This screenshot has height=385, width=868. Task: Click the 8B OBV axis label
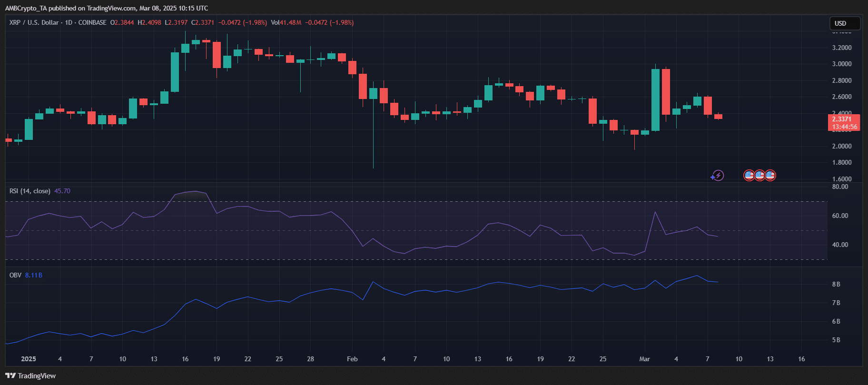(836, 284)
